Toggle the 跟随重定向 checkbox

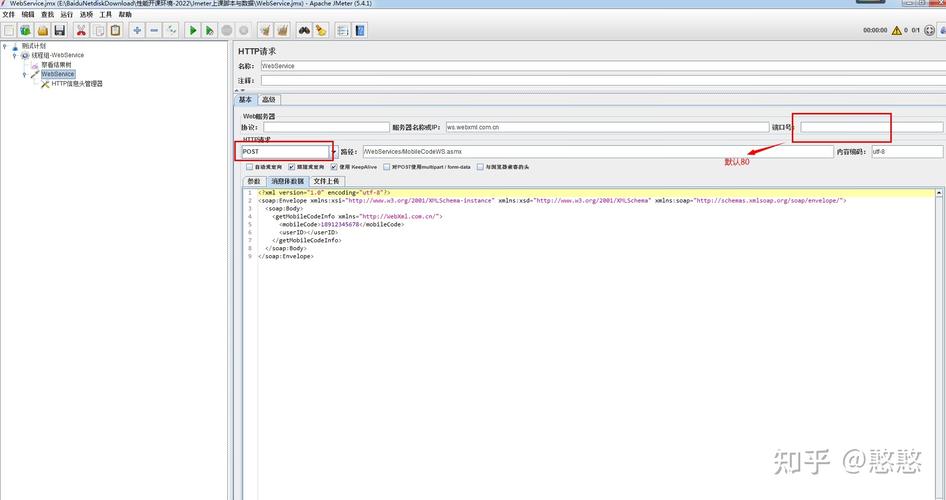[x=292, y=167]
